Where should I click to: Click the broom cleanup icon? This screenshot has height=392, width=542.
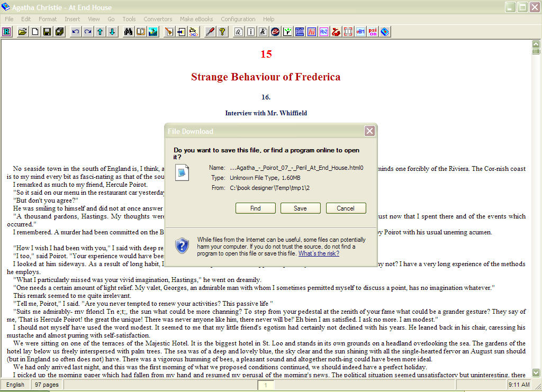169,32
